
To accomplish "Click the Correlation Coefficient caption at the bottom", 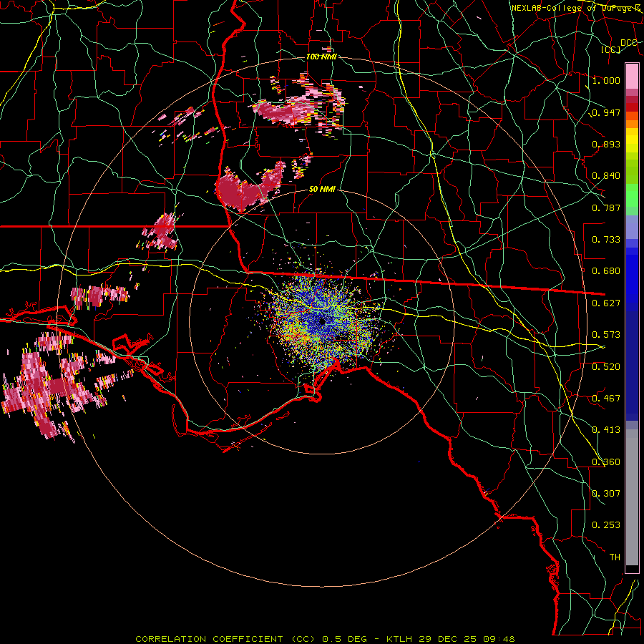I will pos(325,639).
